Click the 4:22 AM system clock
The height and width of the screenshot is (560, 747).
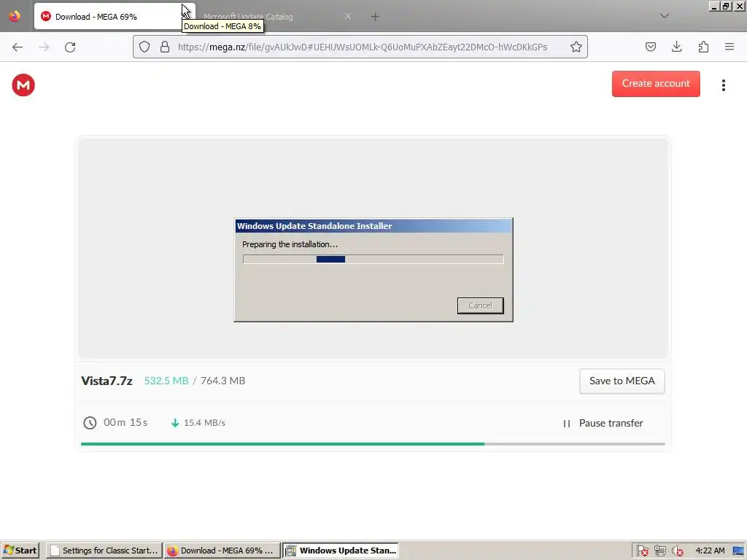pyautogui.click(x=710, y=551)
